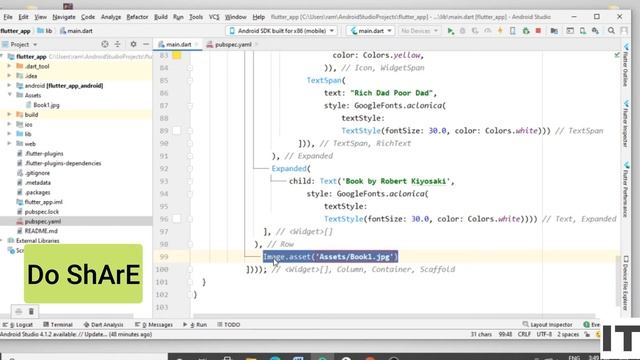Viewport: 640px width, 360px height.
Task: Open the Search Everywhere magnifier icon
Action: (611, 31)
